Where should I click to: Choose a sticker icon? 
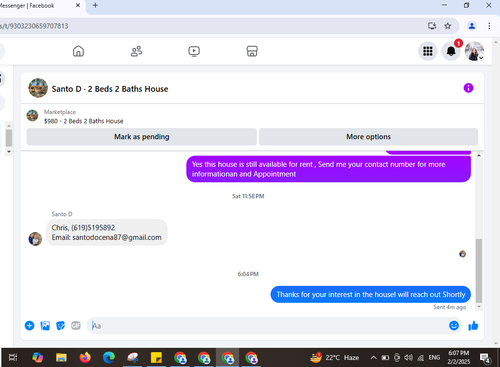[x=60, y=326]
